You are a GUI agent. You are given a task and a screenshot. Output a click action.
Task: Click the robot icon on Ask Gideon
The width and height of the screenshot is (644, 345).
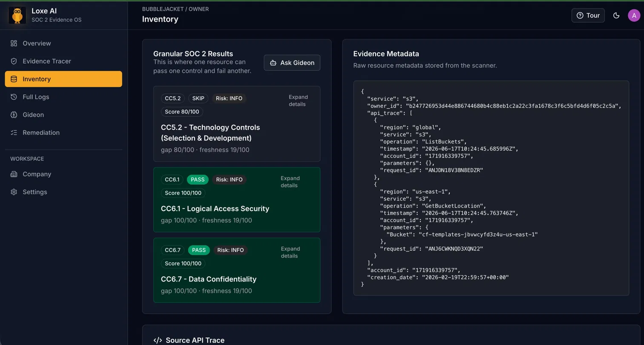(273, 63)
